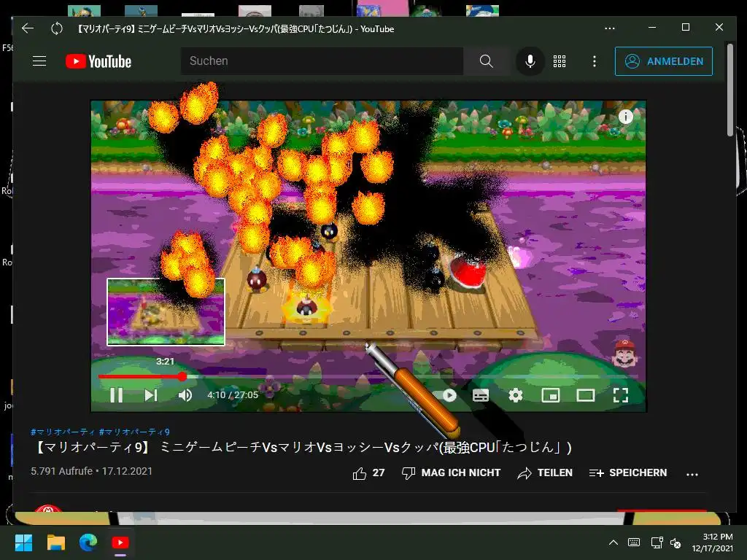Click the TEILEN share button

545,472
